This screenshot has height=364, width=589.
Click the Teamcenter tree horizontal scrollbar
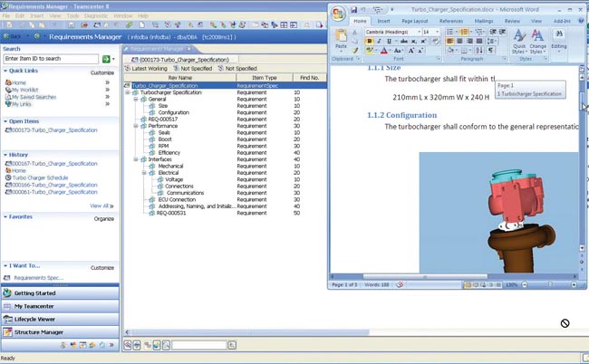(250, 332)
